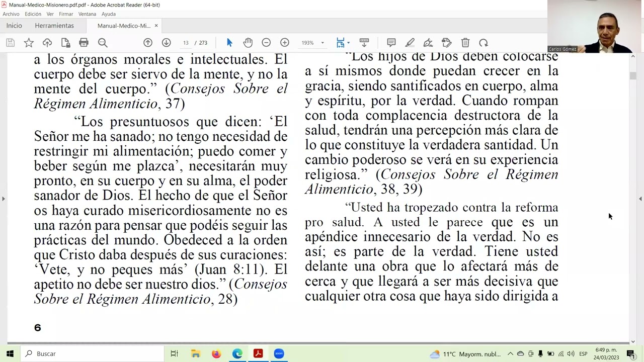The height and width of the screenshot is (362, 644).
Task: Expand the left navigation pane arrow
Action: pos(4,199)
